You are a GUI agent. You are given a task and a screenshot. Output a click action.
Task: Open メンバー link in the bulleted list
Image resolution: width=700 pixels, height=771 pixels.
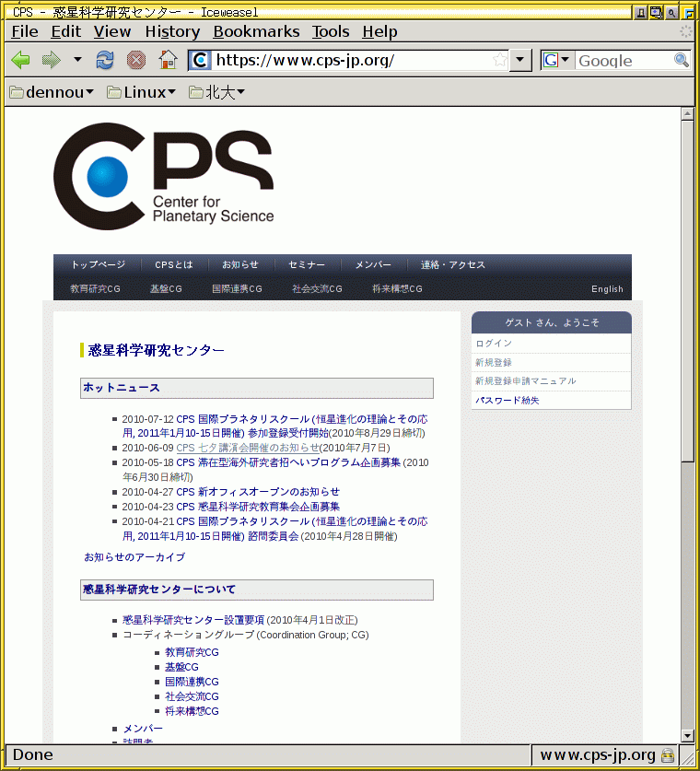143,729
